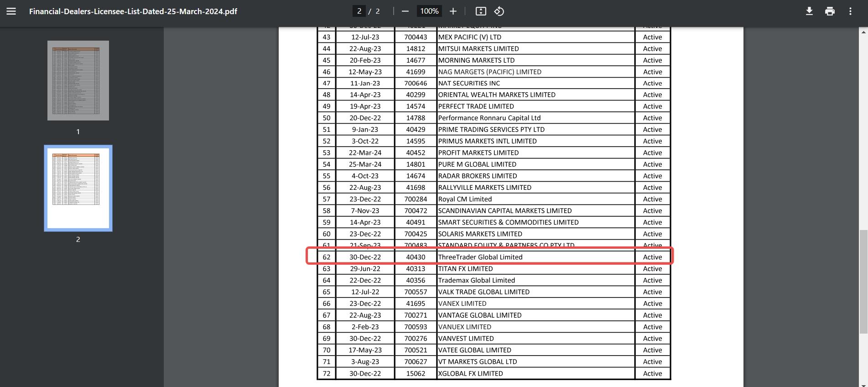Screen dimensions: 868x387
Task: Select 'MEX PACIFIC (V) LTD' text
Action: pos(470,37)
